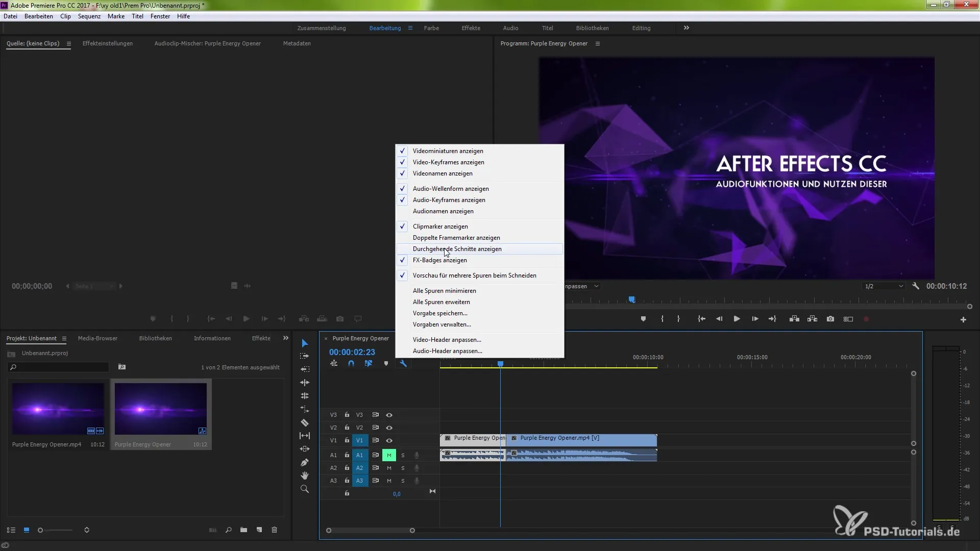Image resolution: width=980 pixels, height=551 pixels.
Task: Select the Pen tool
Action: 305,462
